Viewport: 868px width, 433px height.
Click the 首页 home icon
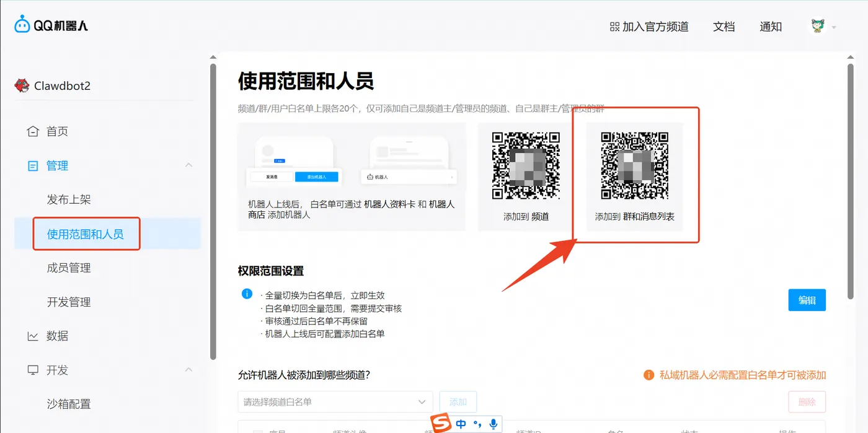[x=33, y=131]
